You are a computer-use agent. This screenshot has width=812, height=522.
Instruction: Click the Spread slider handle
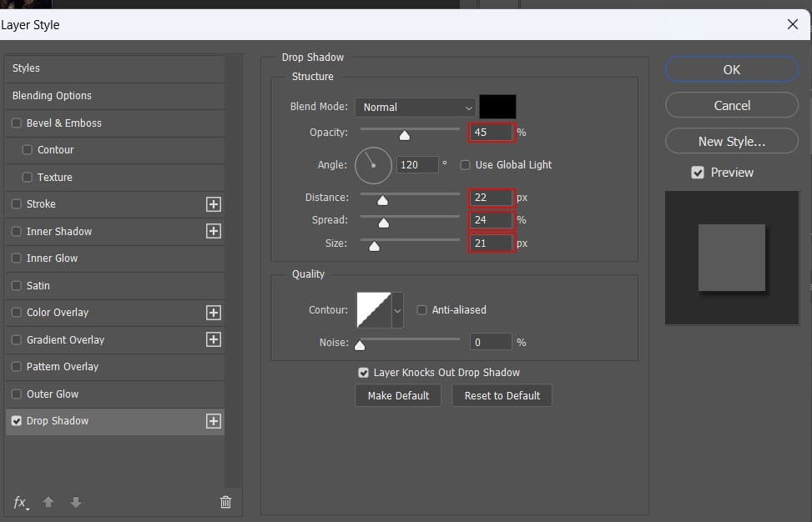(x=384, y=223)
